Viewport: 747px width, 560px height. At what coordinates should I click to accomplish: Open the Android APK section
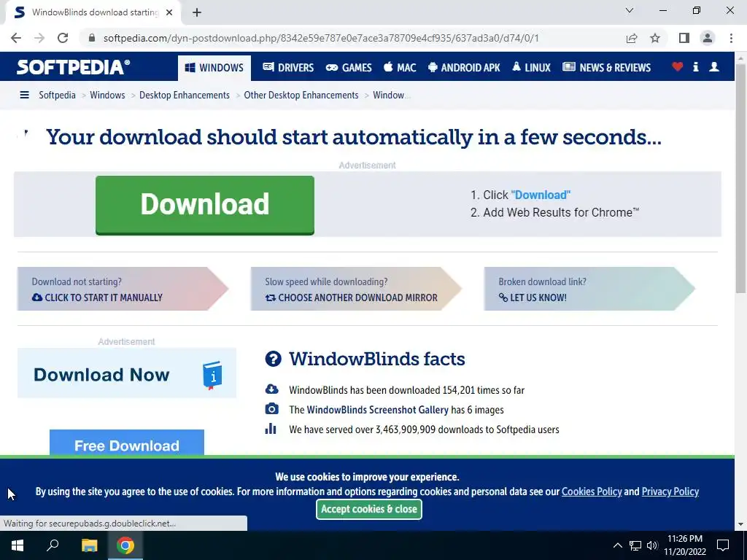[x=464, y=68]
